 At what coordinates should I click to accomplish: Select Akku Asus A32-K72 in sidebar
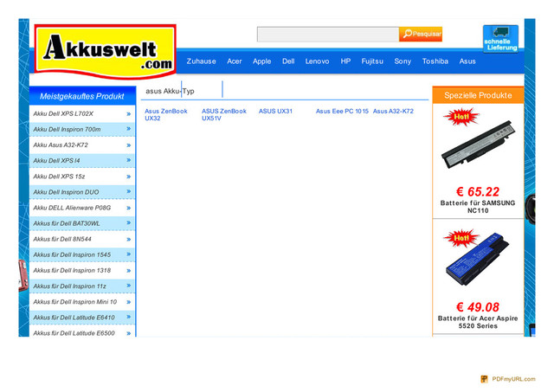point(61,145)
